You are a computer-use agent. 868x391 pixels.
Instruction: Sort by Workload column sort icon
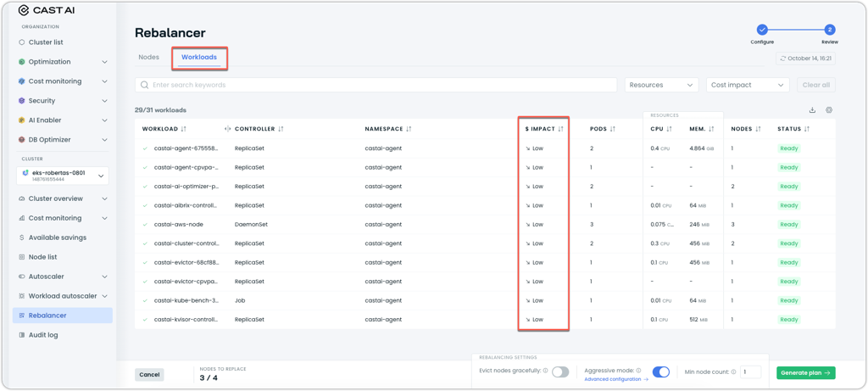click(184, 129)
